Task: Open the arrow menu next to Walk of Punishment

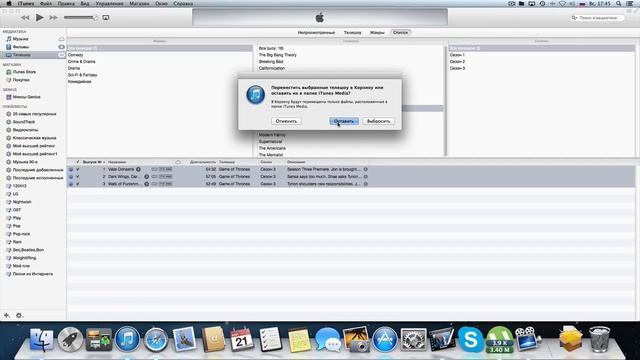Action: pos(147,184)
